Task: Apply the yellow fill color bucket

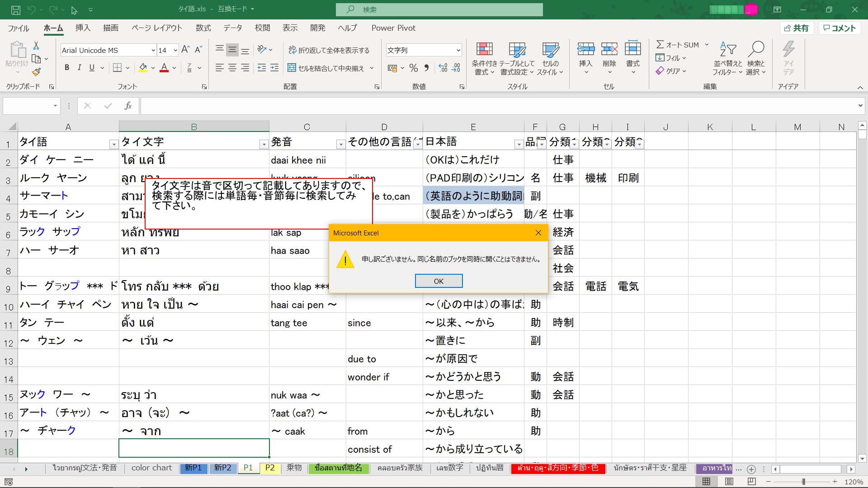Action: [x=143, y=68]
